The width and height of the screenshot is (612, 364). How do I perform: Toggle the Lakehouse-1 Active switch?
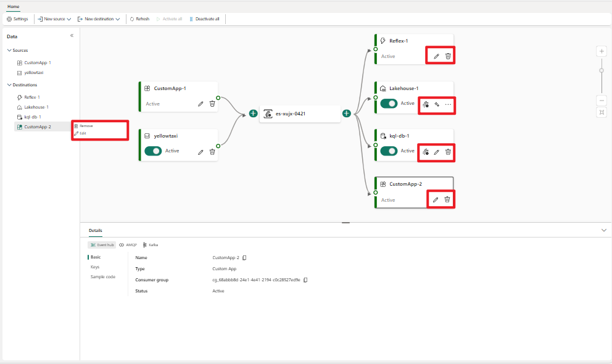click(x=389, y=104)
